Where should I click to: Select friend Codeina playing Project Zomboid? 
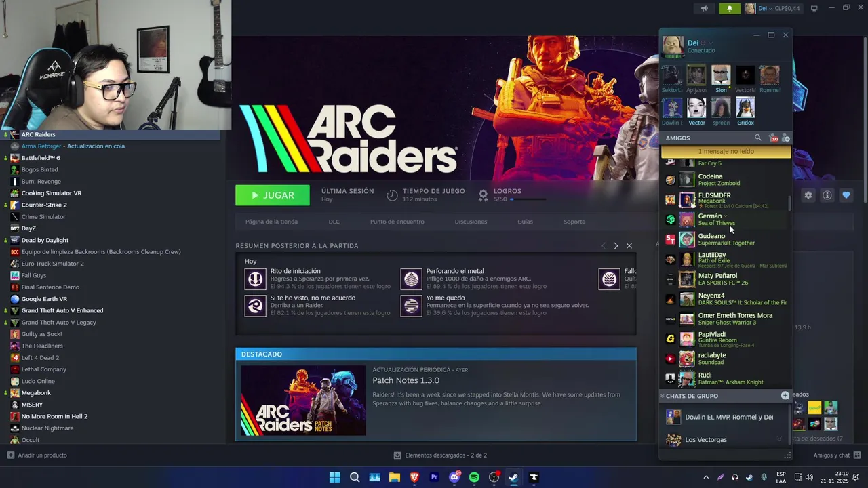coord(726,180)
